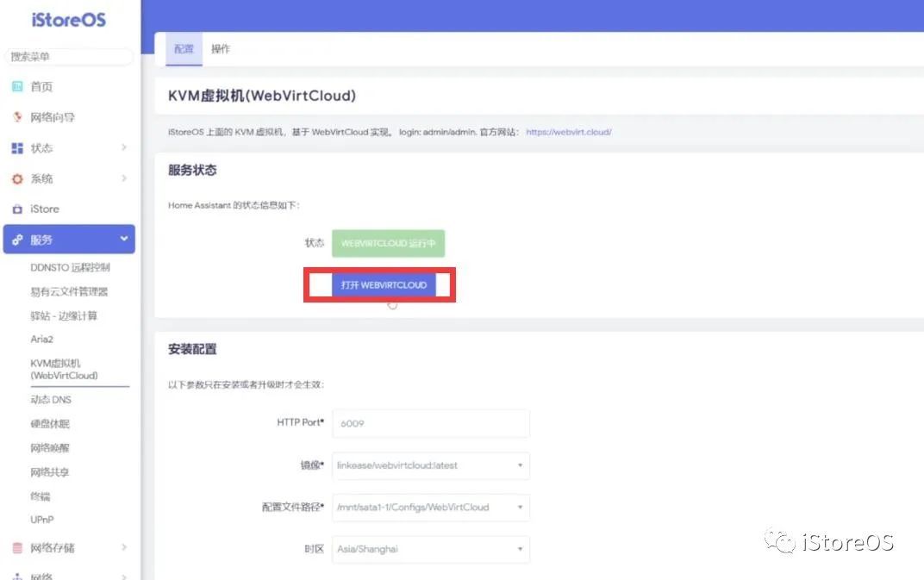Viewport: 924px width, 580px height.
Task: Open the 时区 timezone dropdown
Action: coord(431,549)
